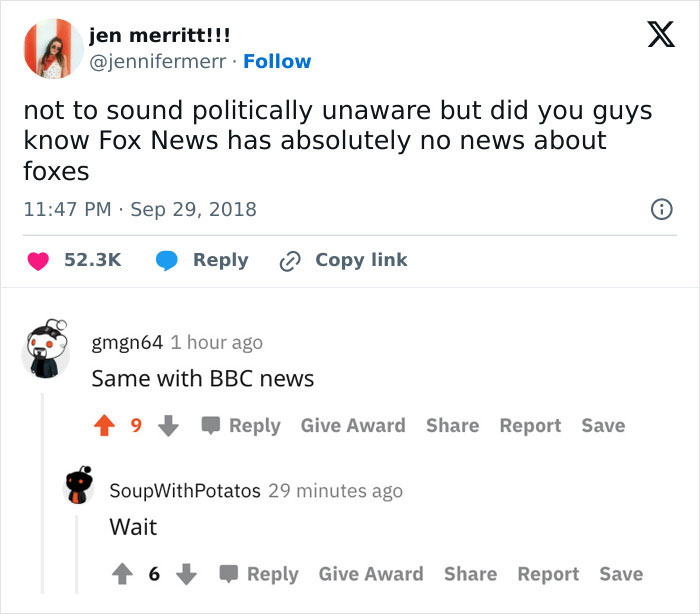Open the tweet info circle icon

(x=661, y=210)
